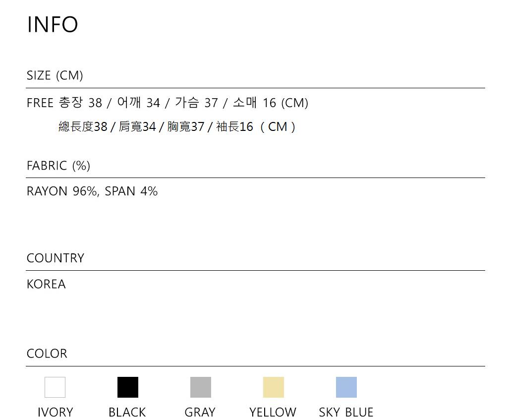The height and width of the screenshot is (420, 507).
Task: Click the Korean 소매 16 sleeve measurement
Action: pos(254,103)
